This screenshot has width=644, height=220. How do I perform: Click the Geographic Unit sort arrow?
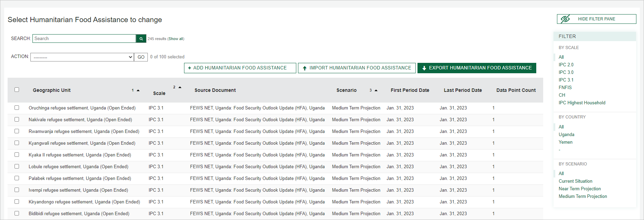[x=138, y=90]
